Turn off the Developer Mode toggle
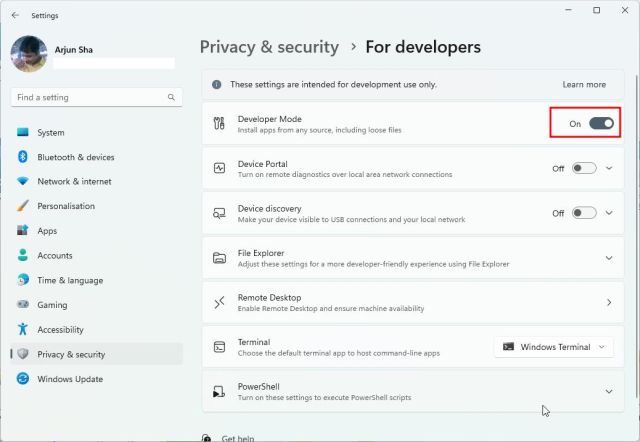 (x=601, y=123)
